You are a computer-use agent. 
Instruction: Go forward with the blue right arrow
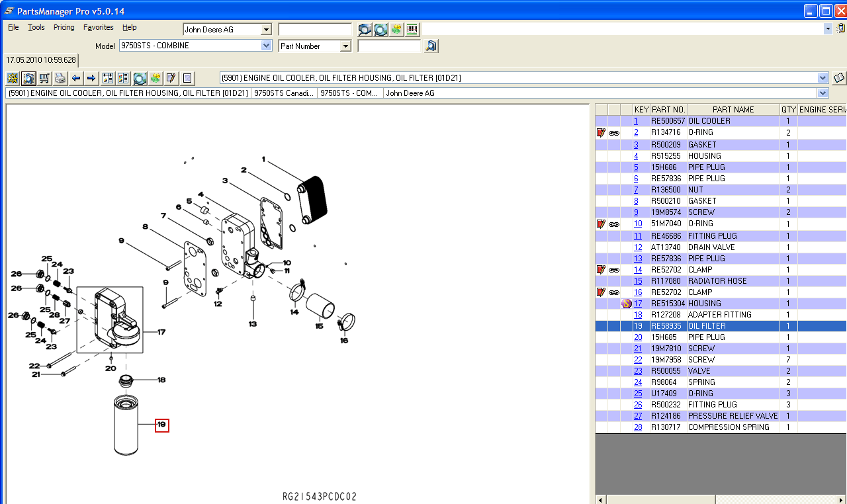[91, 78]
